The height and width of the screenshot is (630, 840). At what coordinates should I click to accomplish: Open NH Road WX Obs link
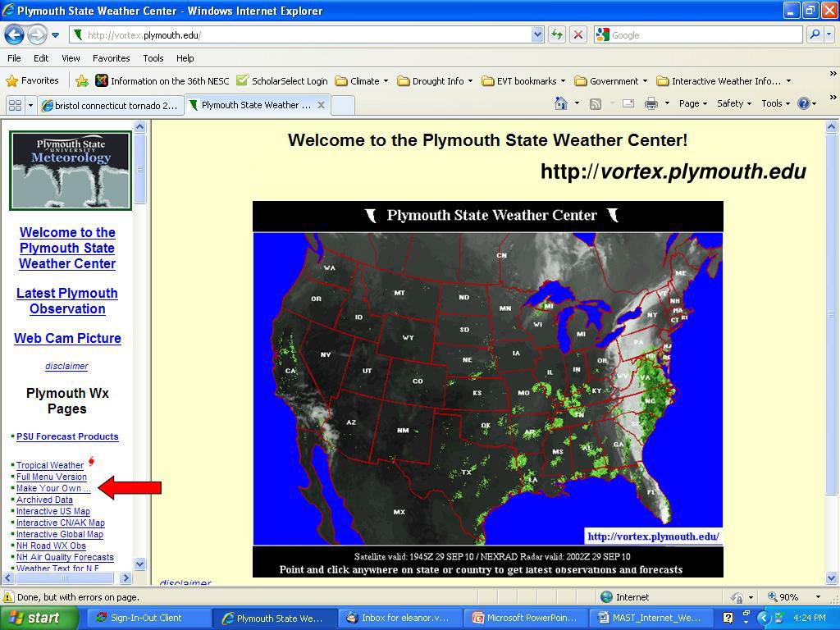pyautogui.click(x=51, y=546)
